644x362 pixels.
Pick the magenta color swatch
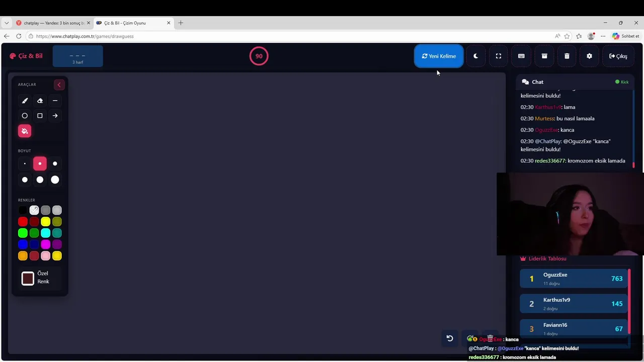pyautogui.click(x=46, y=244)
